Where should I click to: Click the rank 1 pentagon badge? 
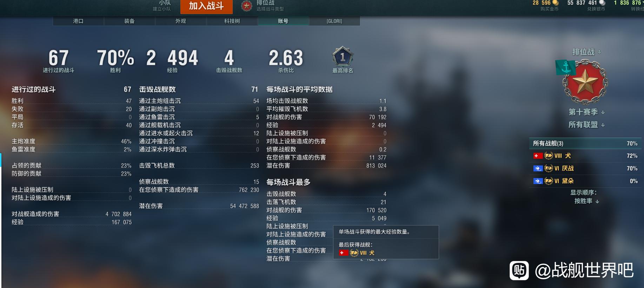(343, 57)
